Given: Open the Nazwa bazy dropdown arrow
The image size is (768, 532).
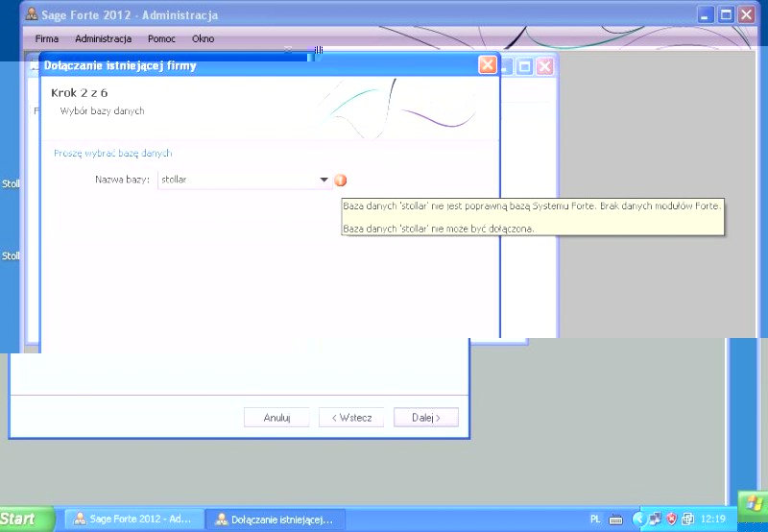Looking at the screenshot, I should pyautogui.click(x=324, y=180).
